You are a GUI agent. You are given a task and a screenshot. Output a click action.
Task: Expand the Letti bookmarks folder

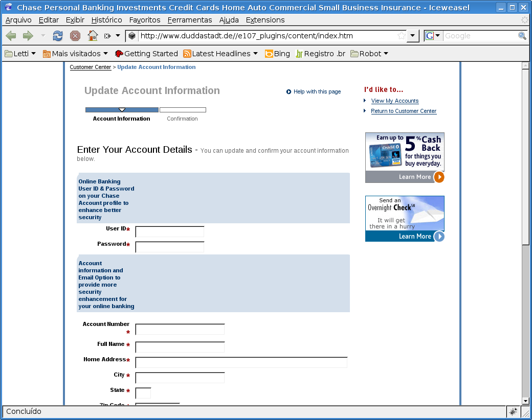[x=20, y=54]
